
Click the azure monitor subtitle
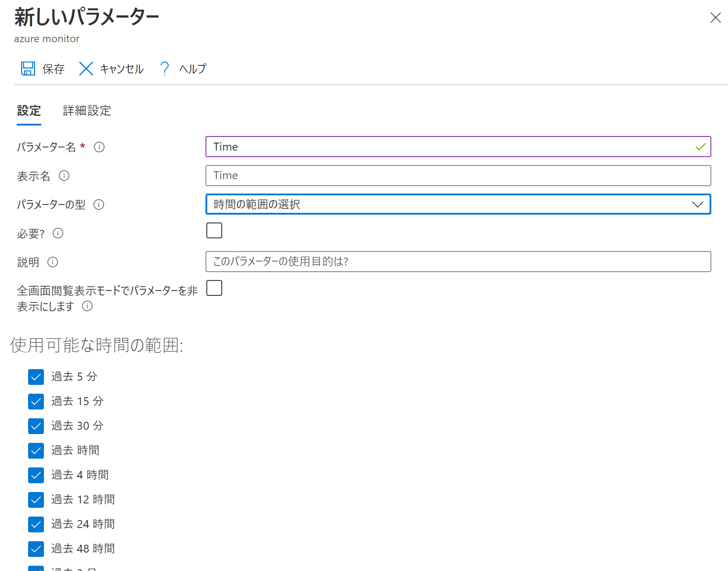(x=47, y=39)
